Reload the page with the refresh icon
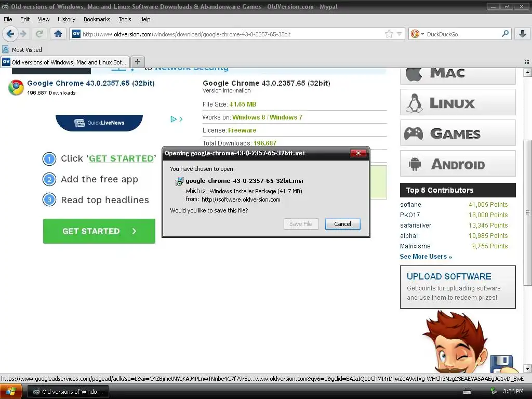The image size is (532, 399). (39, 34)
